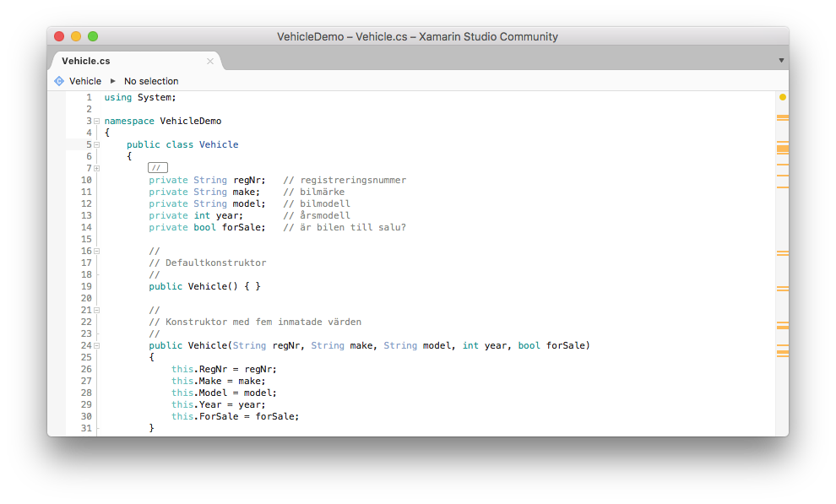Click the Vehicle class breadcrumb icon

click(59, 81)
